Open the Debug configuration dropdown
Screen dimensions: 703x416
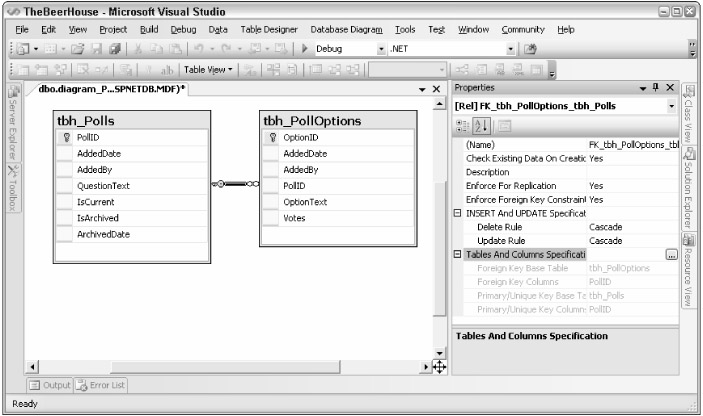click(x=382, y=48)
